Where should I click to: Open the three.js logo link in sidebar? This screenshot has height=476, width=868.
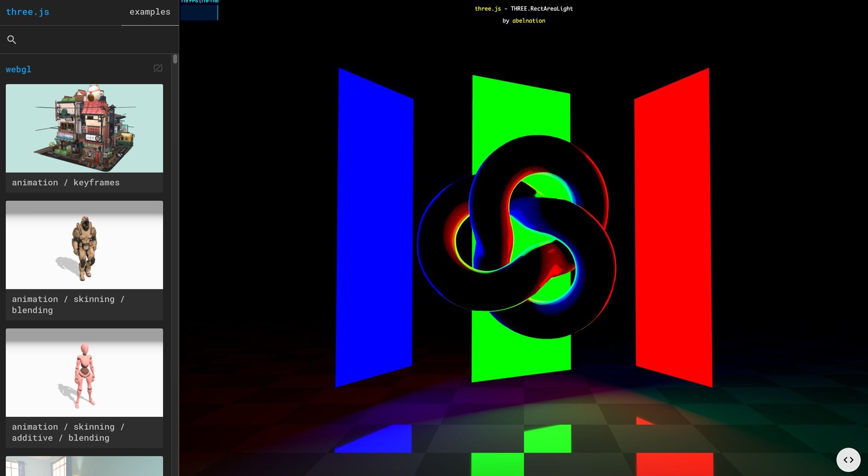28,12
